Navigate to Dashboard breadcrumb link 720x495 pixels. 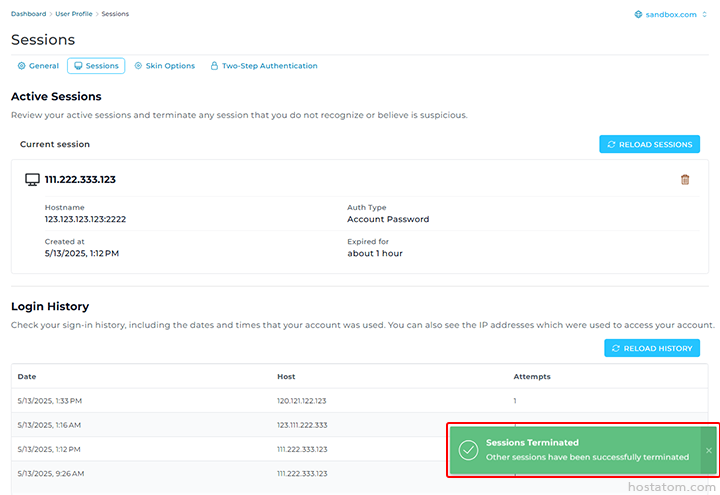click(x=30, y=14)
